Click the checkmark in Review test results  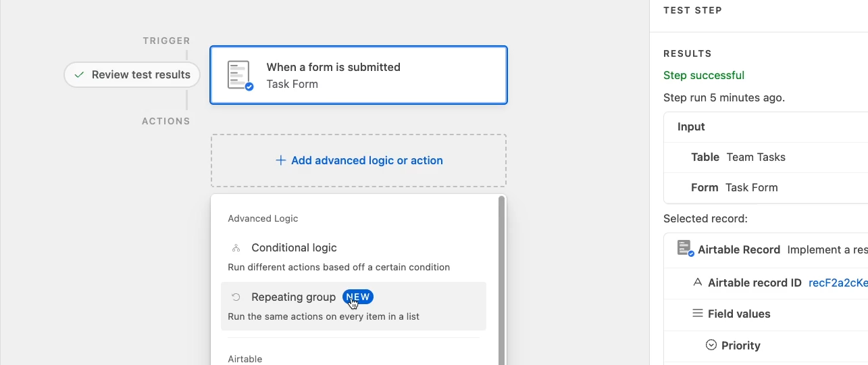[x=79, y=75]
